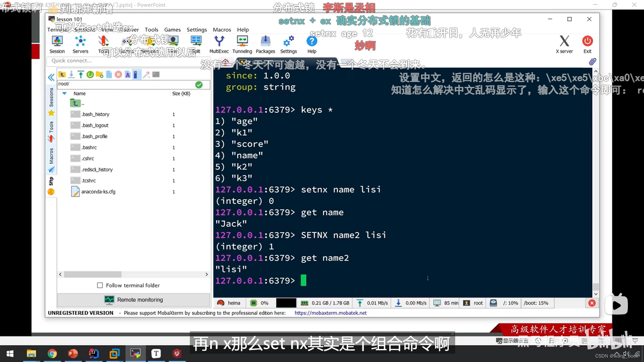The height and width of the screenshot is (362, 644).
Task: Enable Follow terminal folder
Action: coord(100,285)
